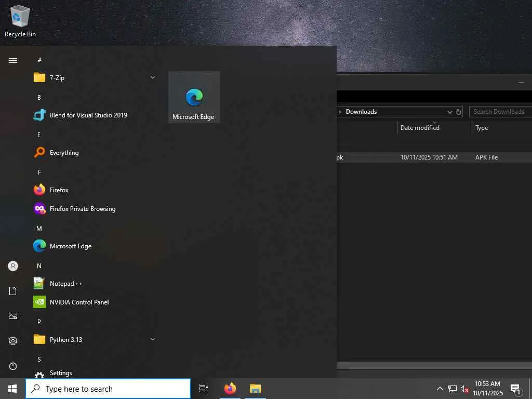Jump to letter section M in app list
This screenshot has width=532, height=399.
[x=39, y=229]
